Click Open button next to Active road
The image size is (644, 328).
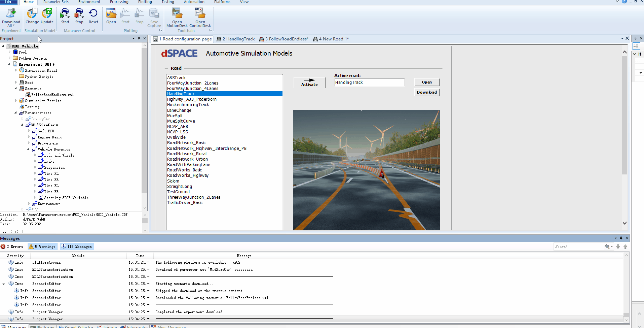click(427, 82)
